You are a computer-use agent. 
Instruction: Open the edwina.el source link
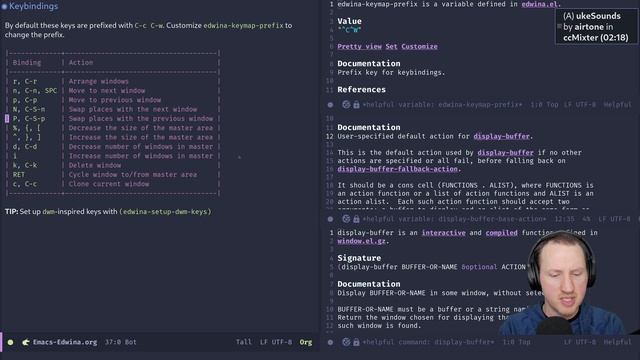539,4
